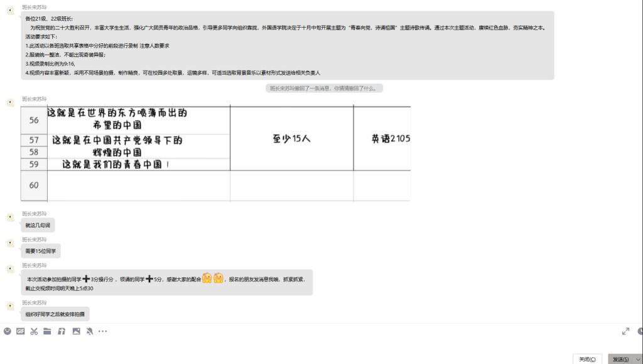Select the '就这几句词' message bubble
Viewport: 643px width, 364px height.
tap(38, 225)
